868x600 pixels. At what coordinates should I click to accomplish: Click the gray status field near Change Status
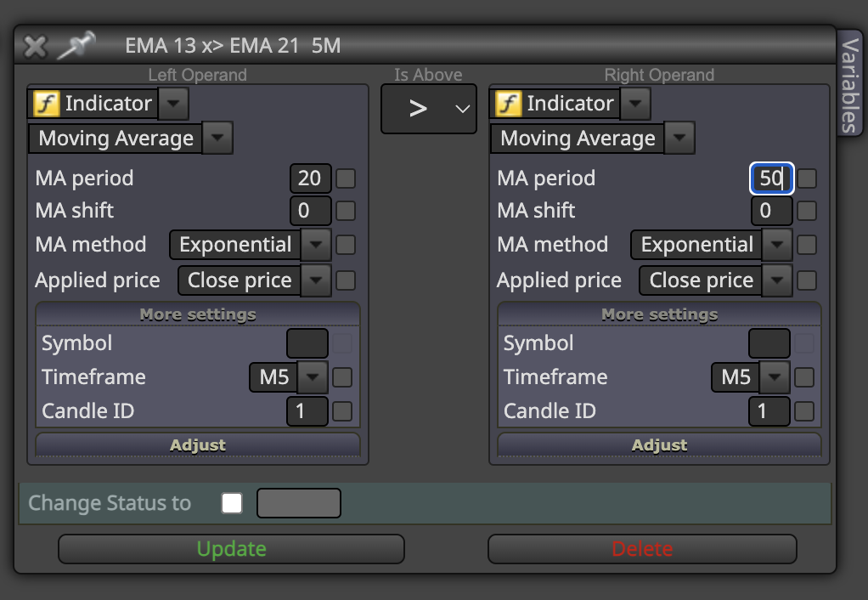click(299, 503)
